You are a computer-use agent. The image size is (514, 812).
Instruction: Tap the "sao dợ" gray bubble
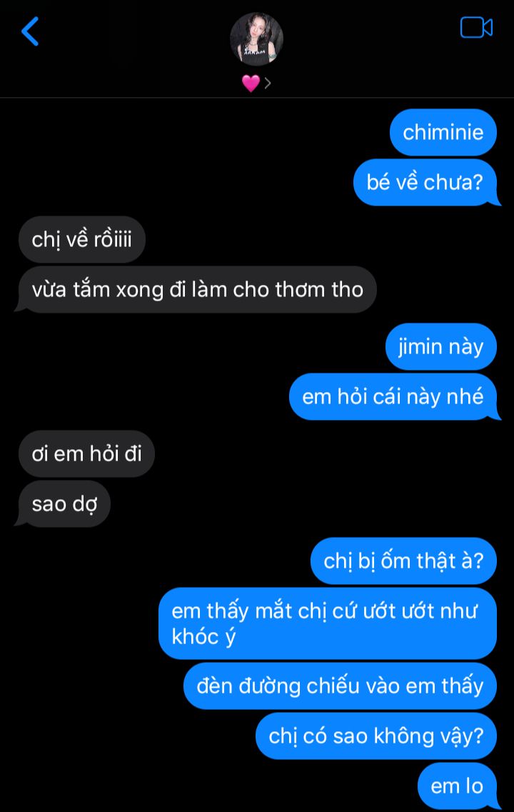[x=63, y=504]
